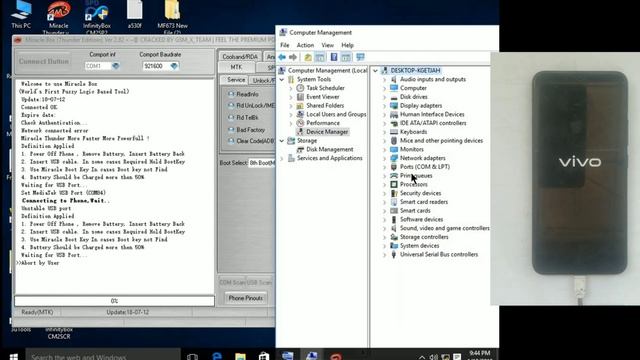640x360 pixels.
Task: Click the Disk drives device icon
Action: click(394, 97)
